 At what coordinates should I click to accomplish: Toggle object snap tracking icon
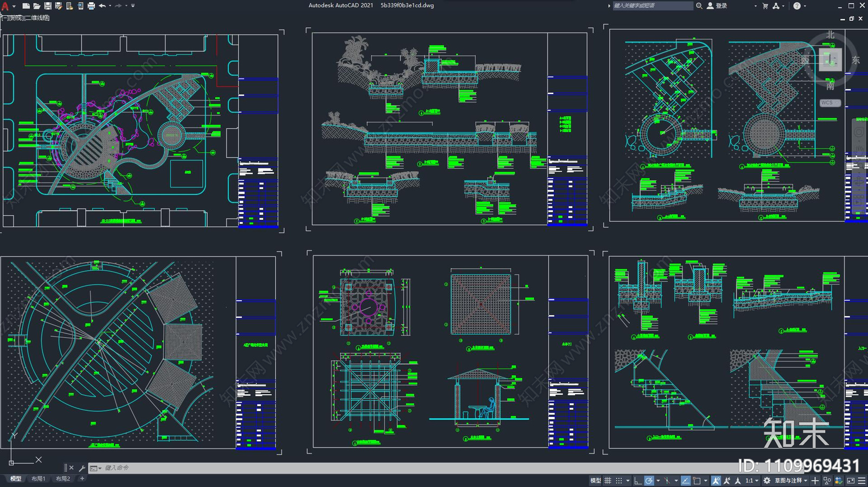point(686,480)
